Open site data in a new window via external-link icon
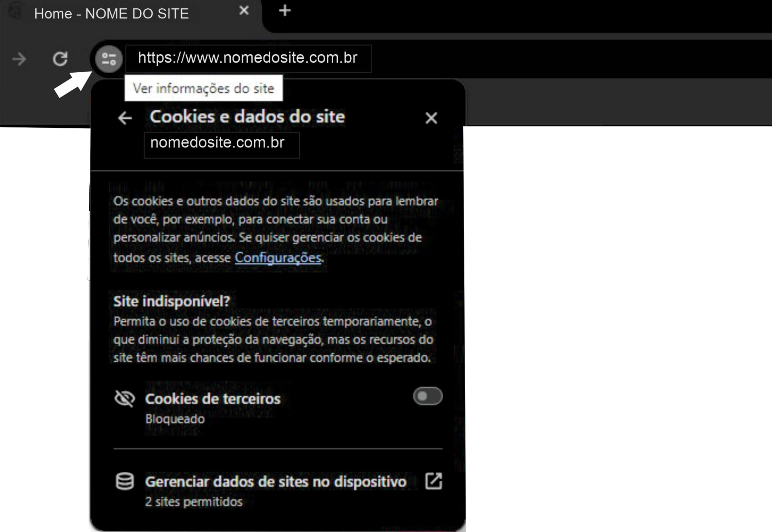772x532 pixels. [x=434, y=481]
